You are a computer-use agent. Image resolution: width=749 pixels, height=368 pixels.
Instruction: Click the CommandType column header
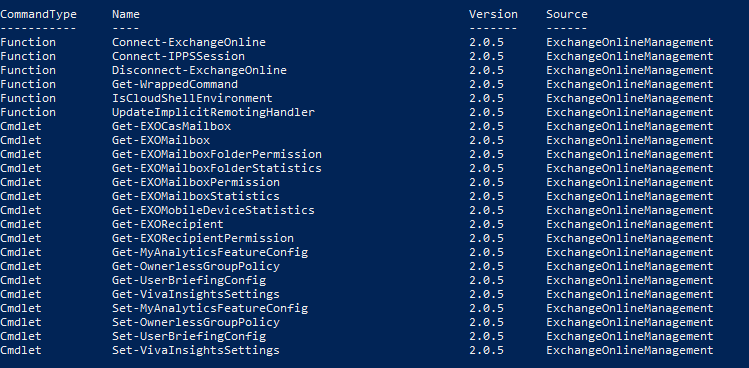[38, 14]
